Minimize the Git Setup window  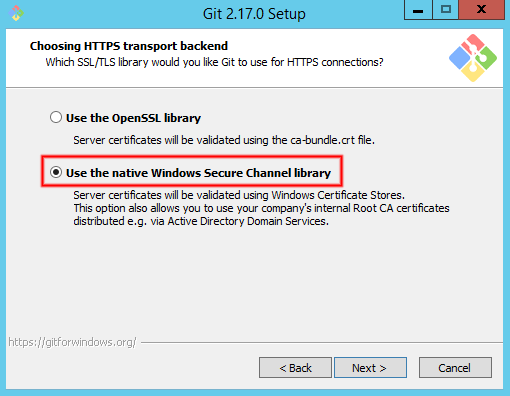(418, 10)
